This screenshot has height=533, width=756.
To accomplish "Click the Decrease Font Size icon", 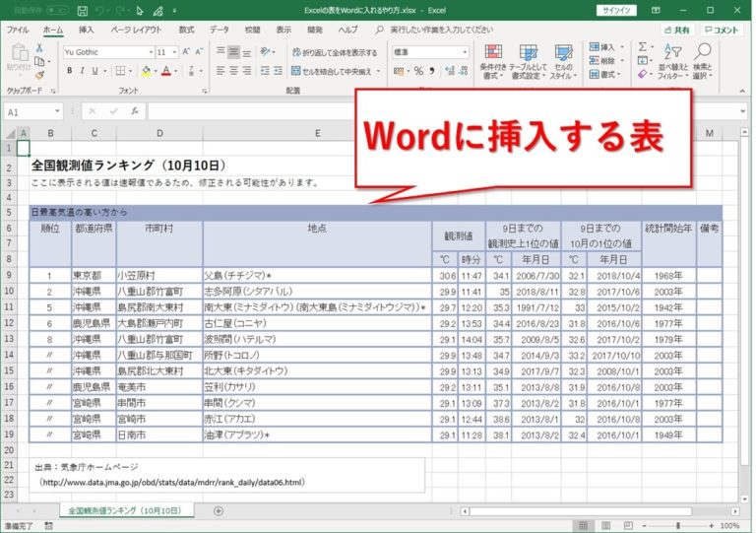I will tap(199, 51).
